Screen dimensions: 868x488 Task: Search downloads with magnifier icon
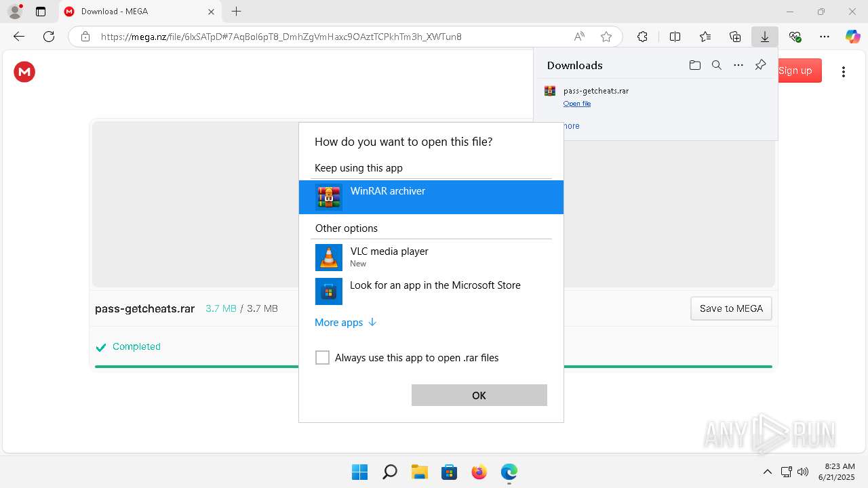tap(716, 65)
